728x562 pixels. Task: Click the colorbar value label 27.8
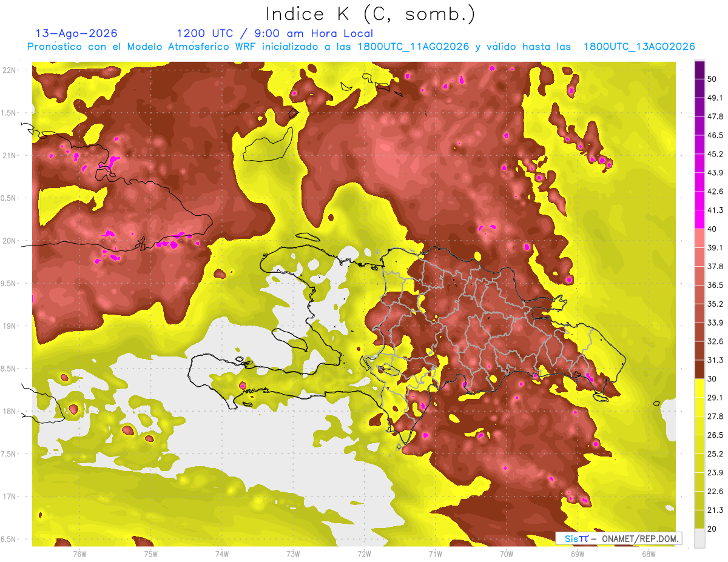(x=715, y=416)
